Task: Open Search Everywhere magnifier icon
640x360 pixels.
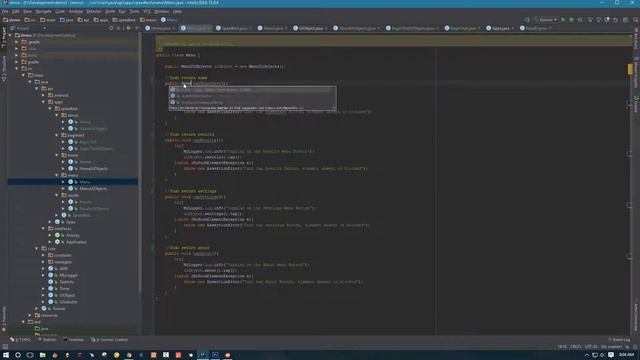Action: tap(636, 20)
